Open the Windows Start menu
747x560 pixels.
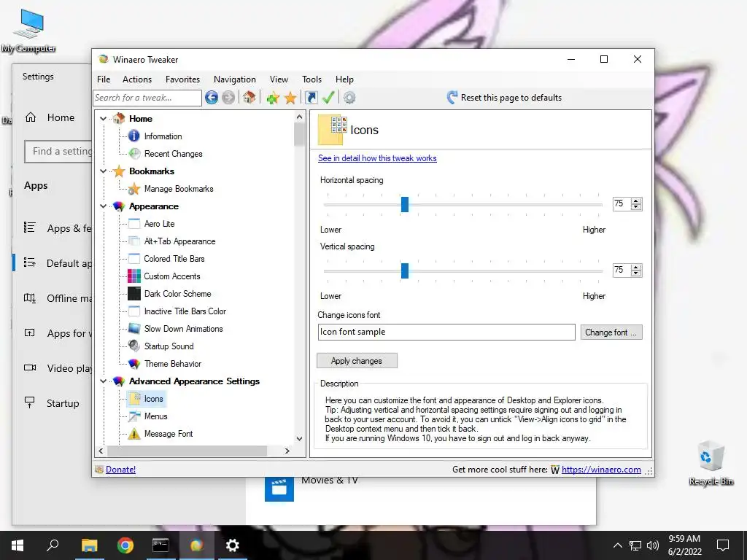click(18, 545)
